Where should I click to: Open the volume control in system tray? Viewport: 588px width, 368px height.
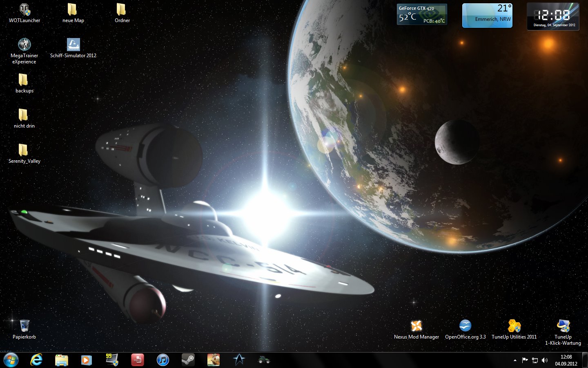pos(545,360)
